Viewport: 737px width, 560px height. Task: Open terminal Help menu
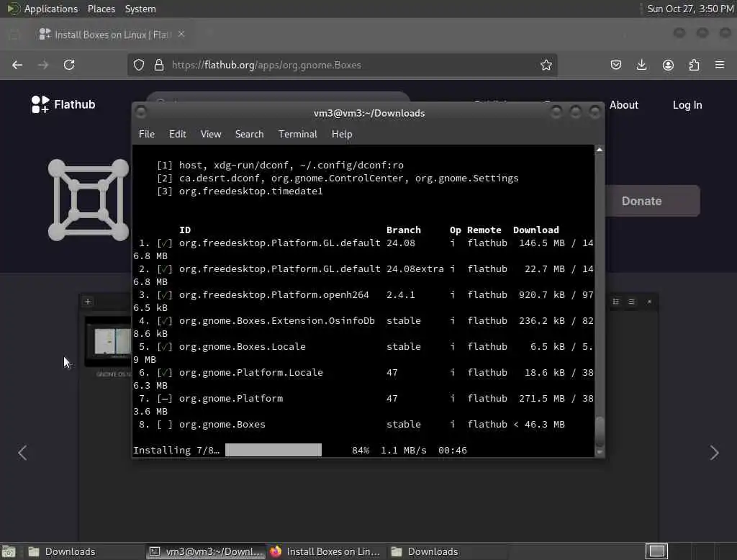pyautogui.click(x=342, y=134)
